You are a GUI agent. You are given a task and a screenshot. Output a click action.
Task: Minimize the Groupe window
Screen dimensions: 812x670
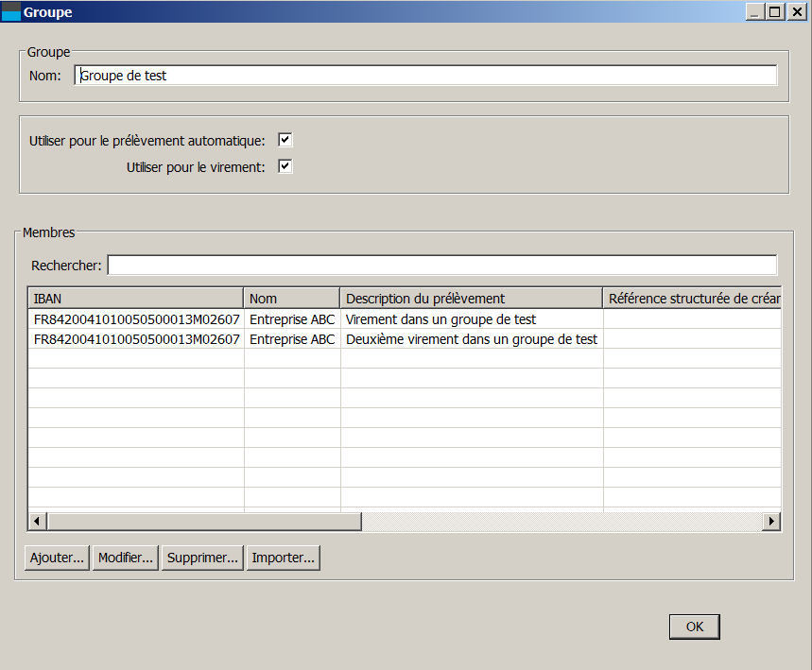tap(755, 11)
